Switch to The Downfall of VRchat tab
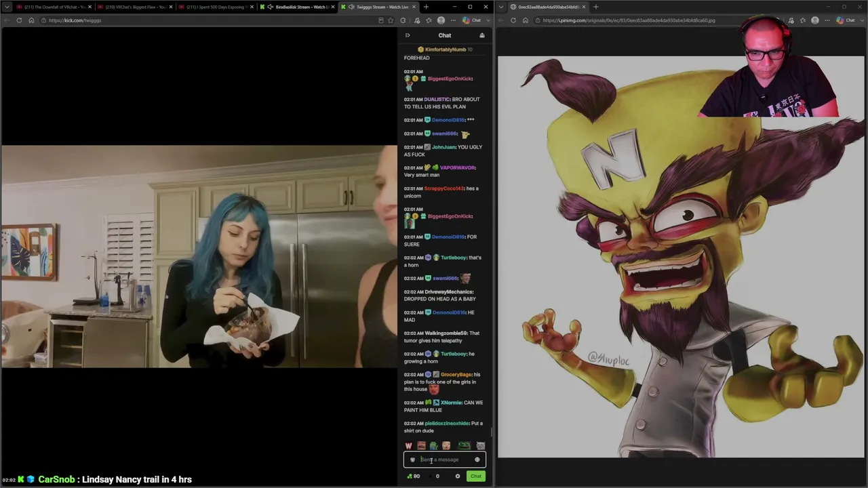Image resolution: width=868 pixels, height=488 pixels. click(54, 7)
